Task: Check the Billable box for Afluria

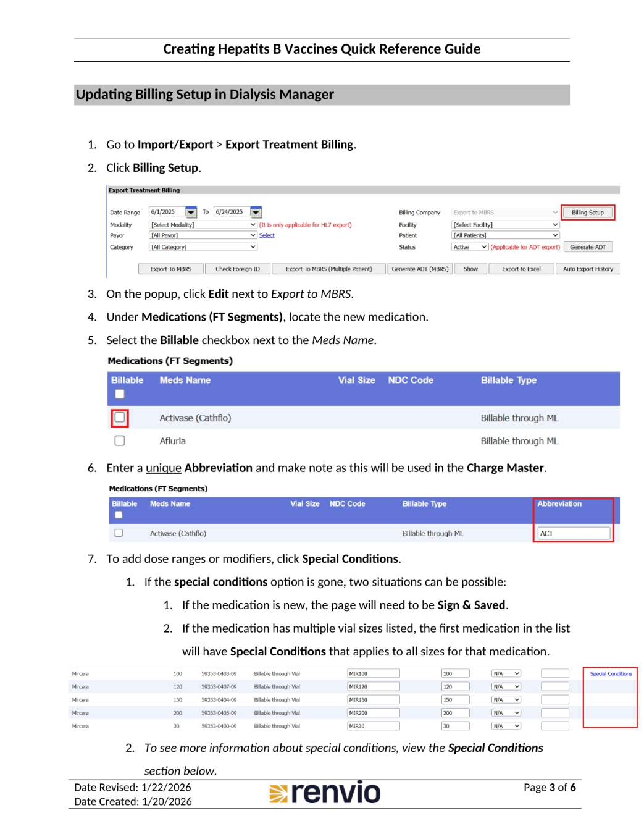Action: click(x=120, y=440)
